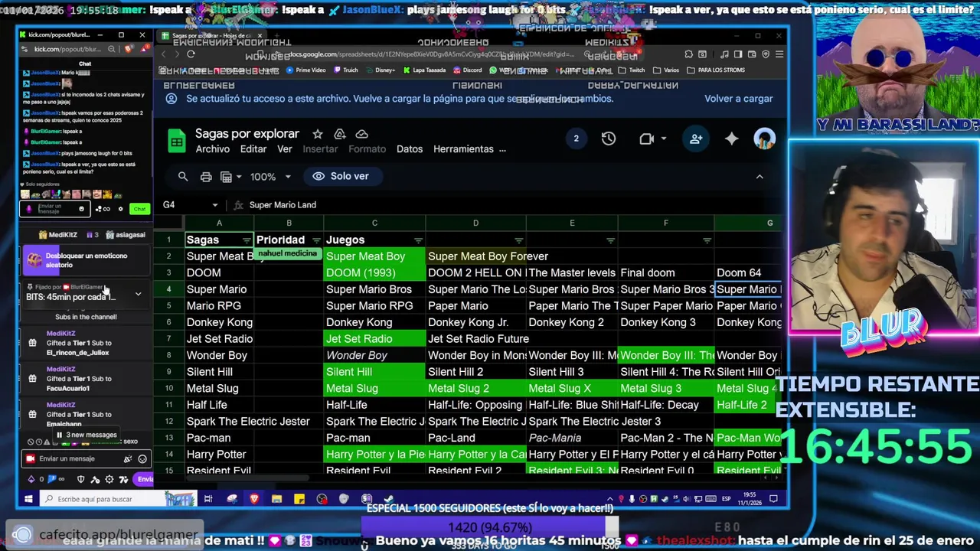Open emoji smiley in lower chat box

[142, 459]
